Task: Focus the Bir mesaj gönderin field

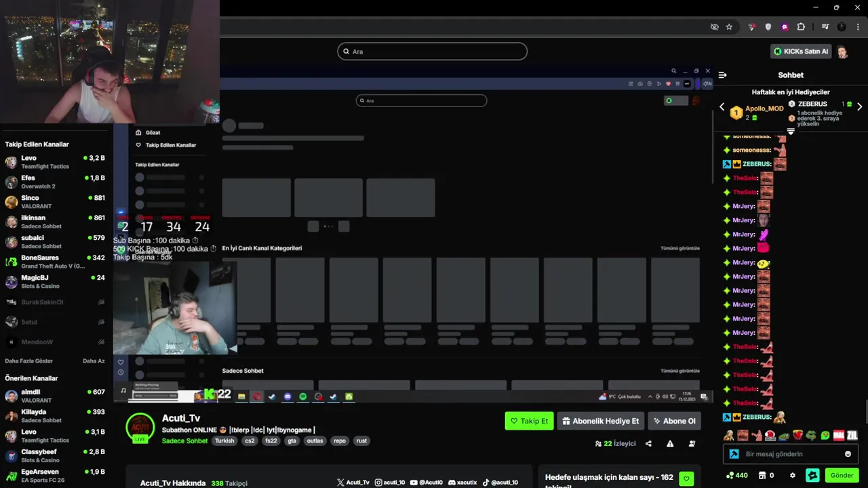Action: click(791, 454)
